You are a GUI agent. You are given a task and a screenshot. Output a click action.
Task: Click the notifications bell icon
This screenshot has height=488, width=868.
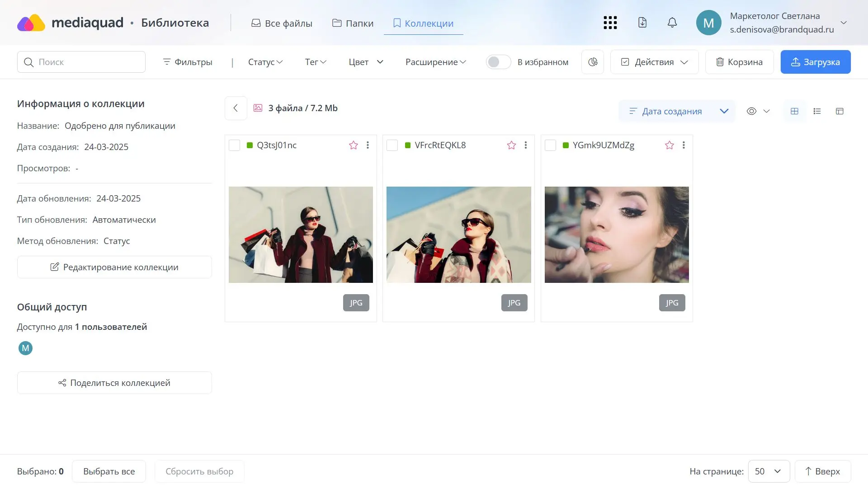[x=672, y=23]
